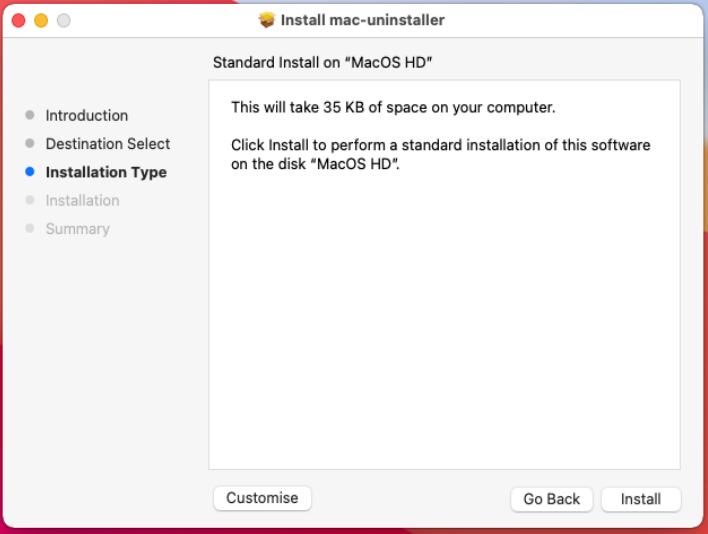Click the faded bullet beside Summary
Viewport: 708px width, 534px height.
(x=30, y=229)
